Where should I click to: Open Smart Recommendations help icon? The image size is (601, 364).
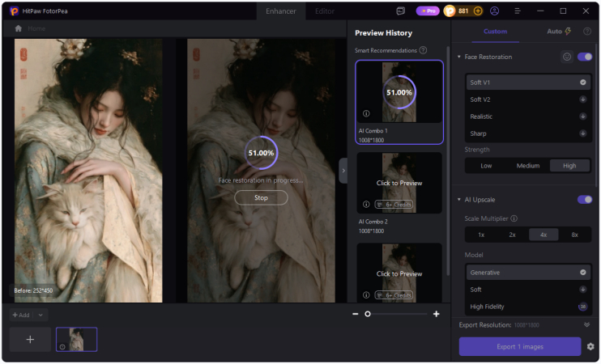coord(423,50)
